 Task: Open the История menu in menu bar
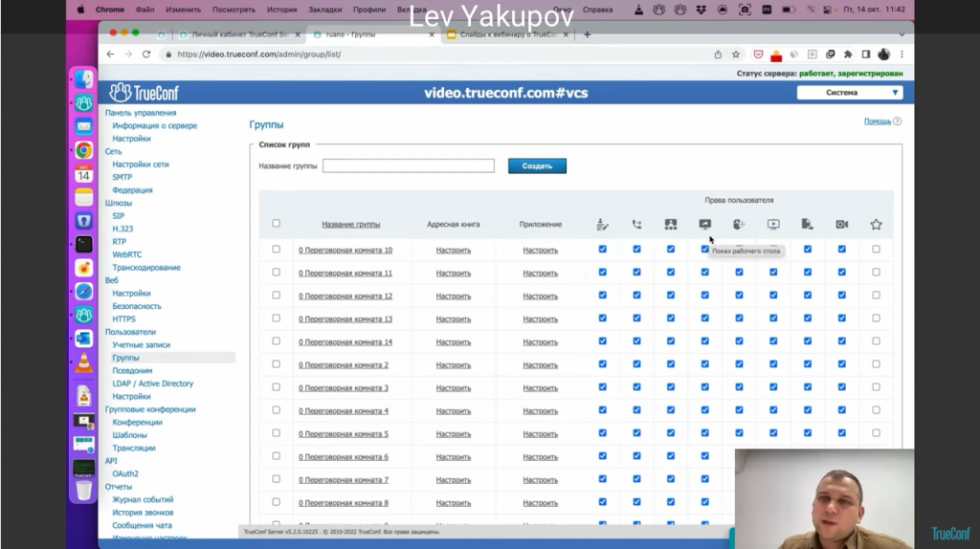click(282, 10)
